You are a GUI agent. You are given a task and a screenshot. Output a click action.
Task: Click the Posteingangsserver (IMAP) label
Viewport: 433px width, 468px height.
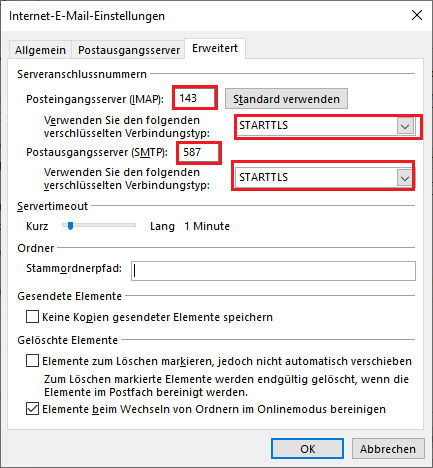tap(95, 99)
